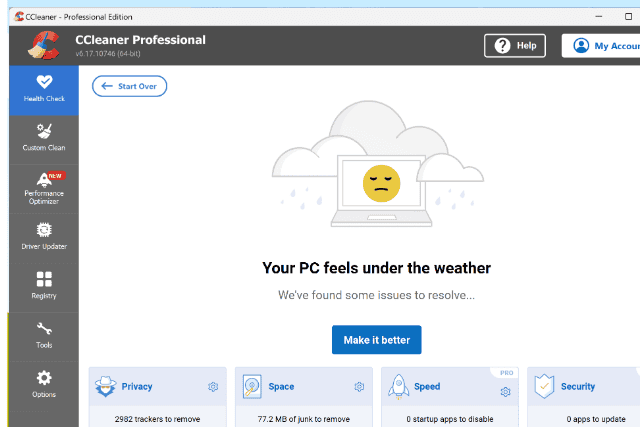Open Speed card settings gear
This screenshot has height=427, width=640.
(x=505, y=392)
